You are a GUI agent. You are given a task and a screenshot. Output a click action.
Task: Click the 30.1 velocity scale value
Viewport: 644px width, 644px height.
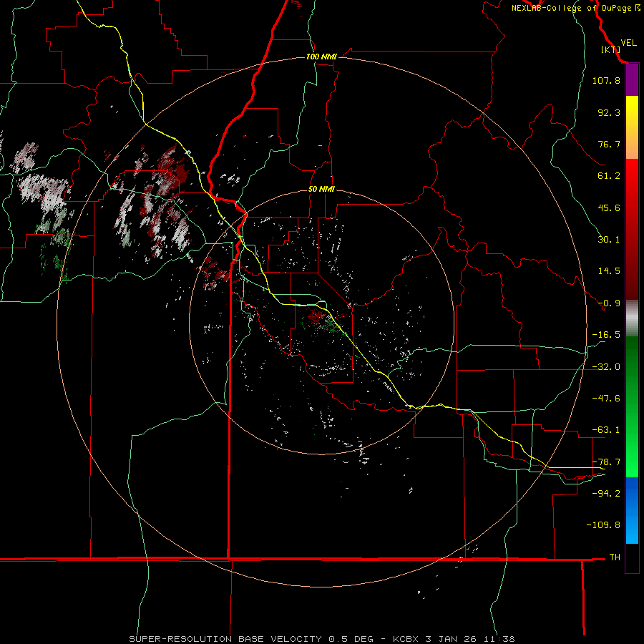(609, 240)
